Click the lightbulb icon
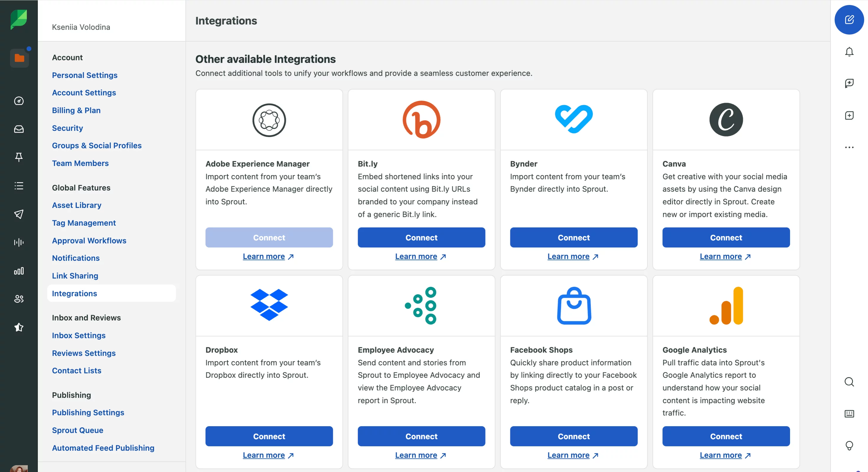This screenshot has width=868, height=472. point(849,446)
